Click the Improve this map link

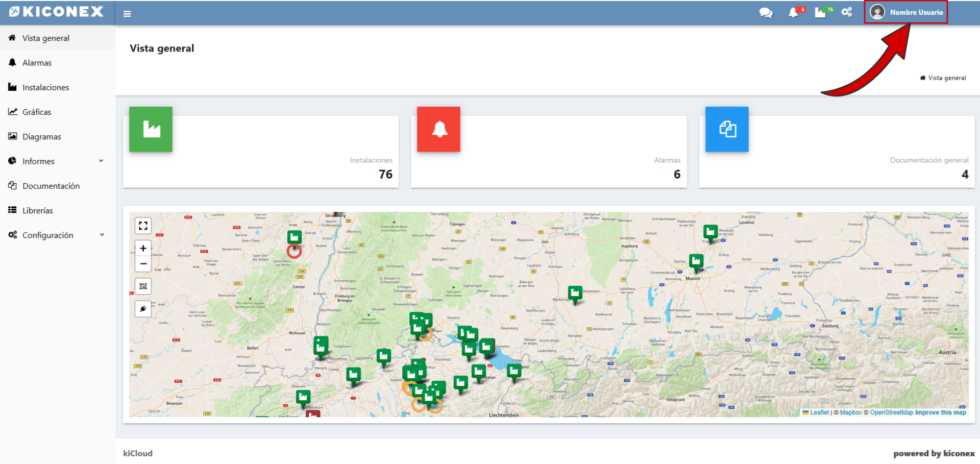pos(940,412)
